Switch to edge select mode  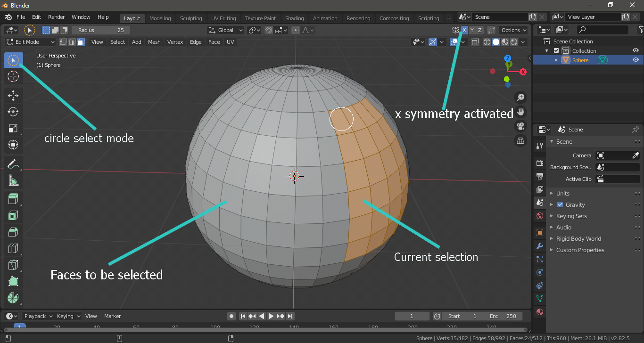(x=72, y=42)
